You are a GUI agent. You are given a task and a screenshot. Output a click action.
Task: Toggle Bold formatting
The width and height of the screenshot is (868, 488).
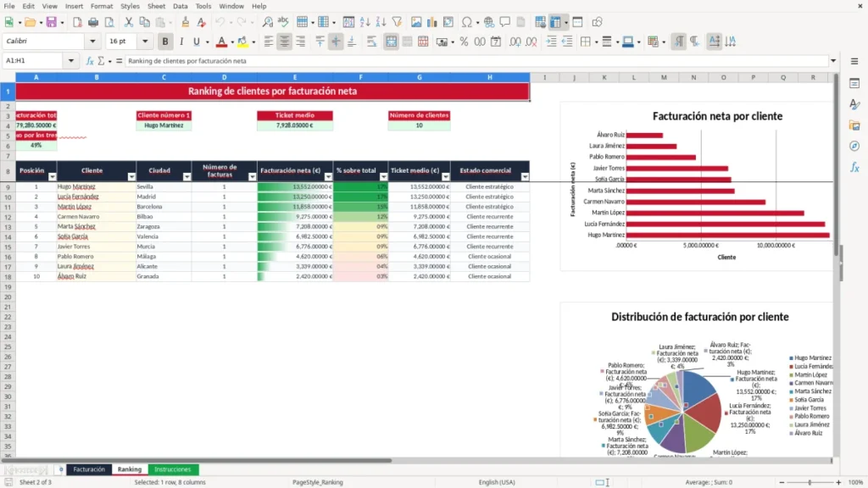click(x=165, y=42)
